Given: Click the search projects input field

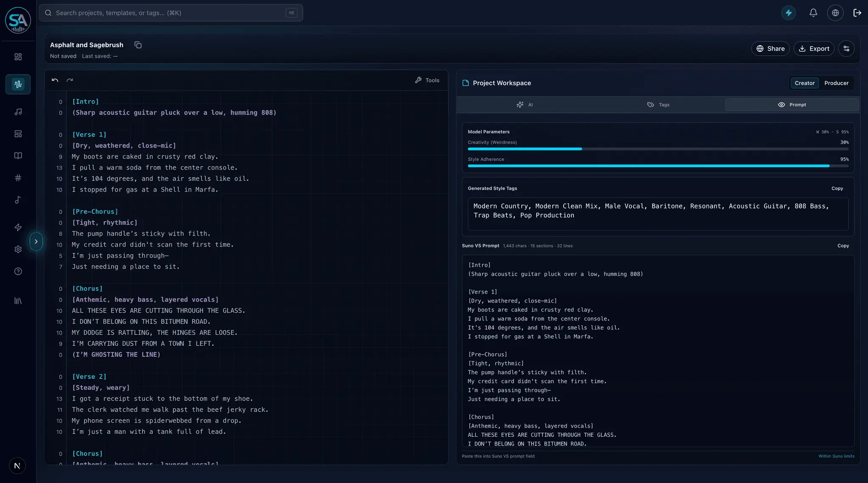Looking at the screenshot, I should pyautogui.click(x=171, y=13).
